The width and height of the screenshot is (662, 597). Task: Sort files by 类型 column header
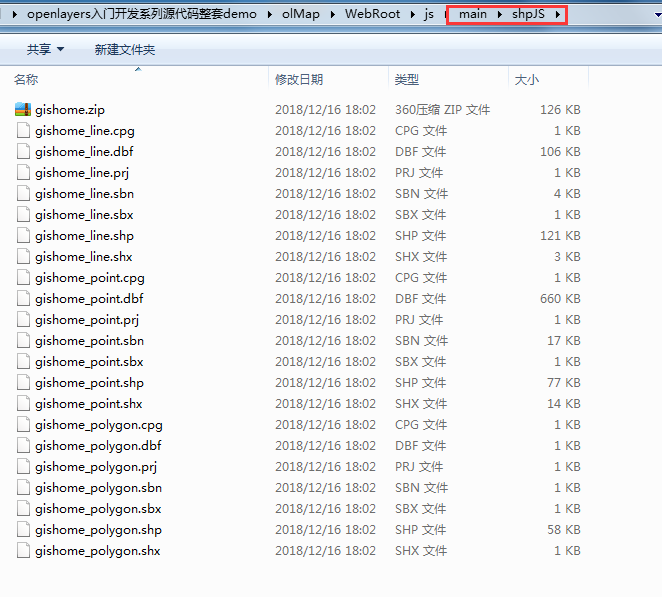coord(407,79)
